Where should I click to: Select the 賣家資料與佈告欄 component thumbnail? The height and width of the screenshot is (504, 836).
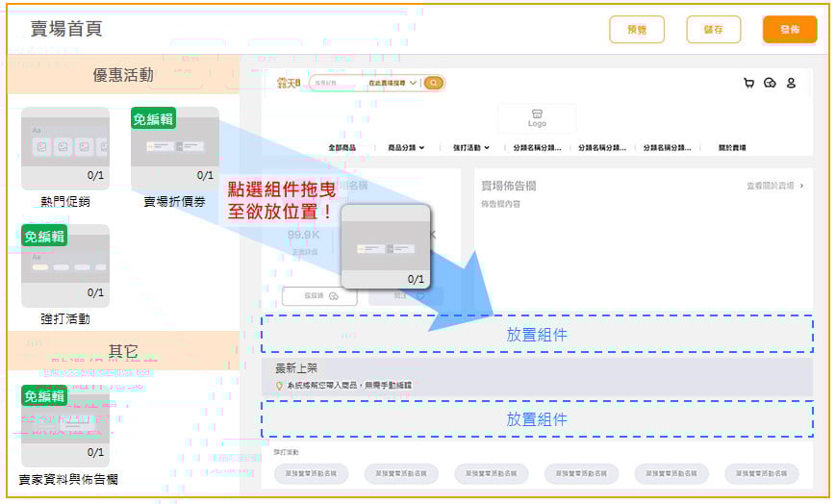[x=65, y=427]
